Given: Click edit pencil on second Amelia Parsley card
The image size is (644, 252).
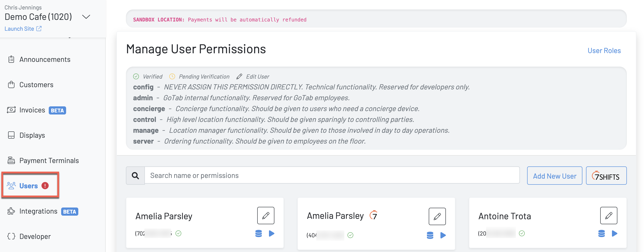Looking at the screenshot, I should [x=437, y=216].
